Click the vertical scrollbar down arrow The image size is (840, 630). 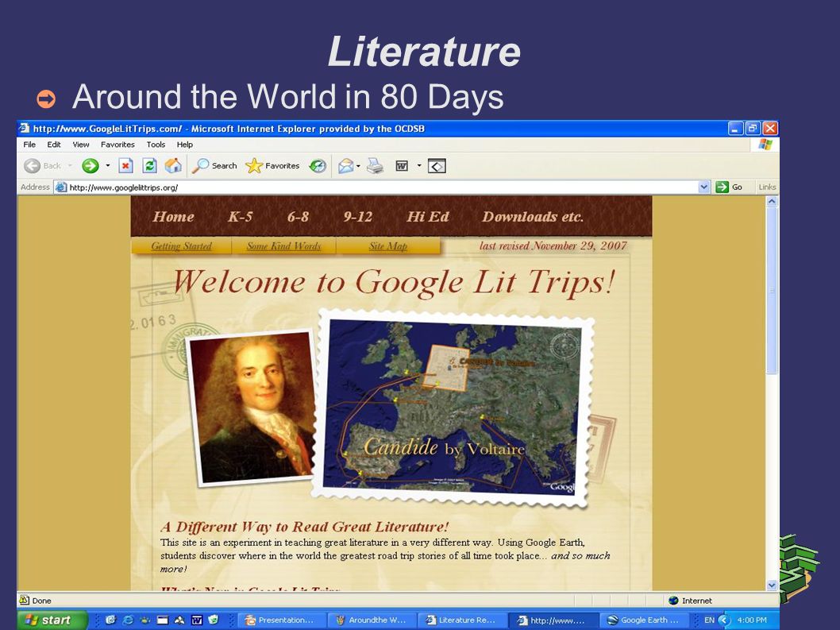point(772,585)
